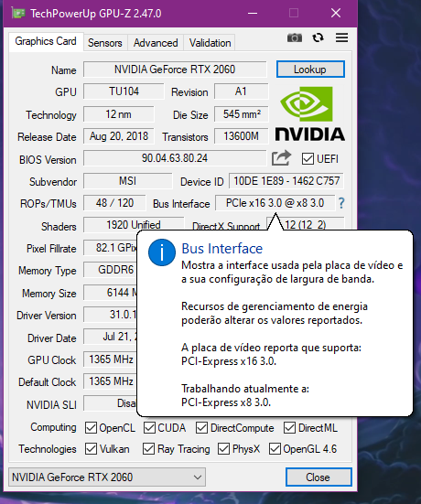
Task: Go to the Validation tab
Action: (210, 43)
